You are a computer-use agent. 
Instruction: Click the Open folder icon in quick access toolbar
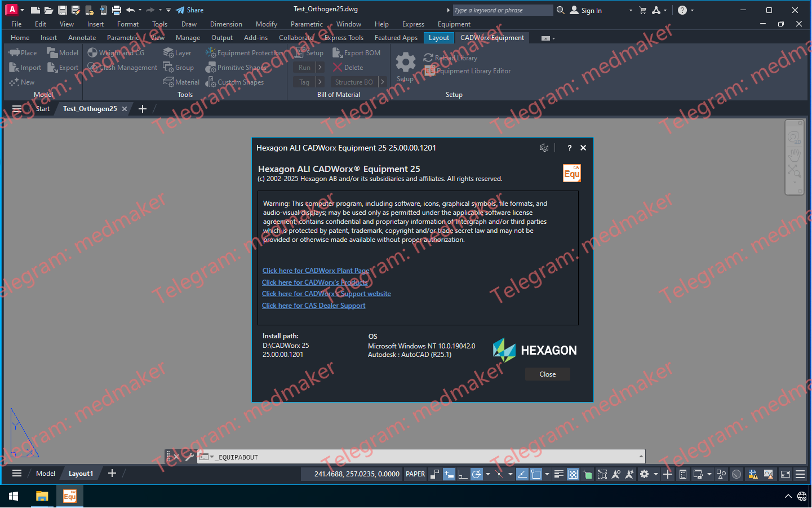coord(48,10)
